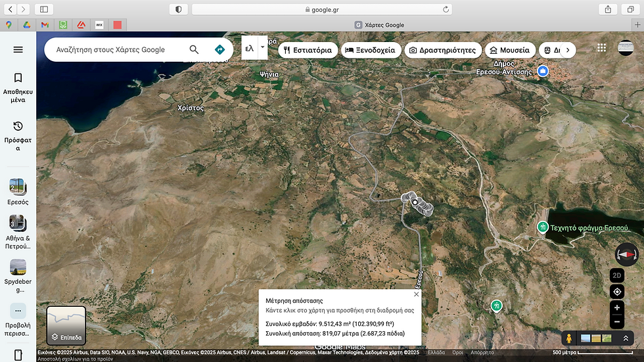Screen dimensions: 644x362
Task: Open the Google apps grid
Action: point(602,48)
